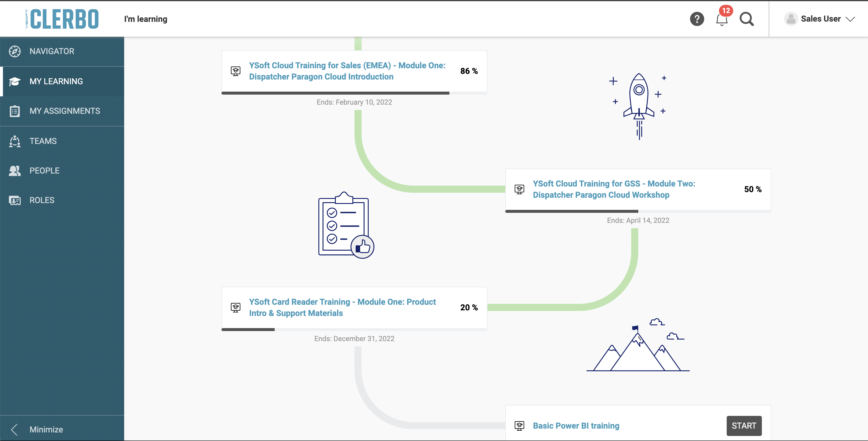Click the Sales User avatar icon

(x=791, y=19)
